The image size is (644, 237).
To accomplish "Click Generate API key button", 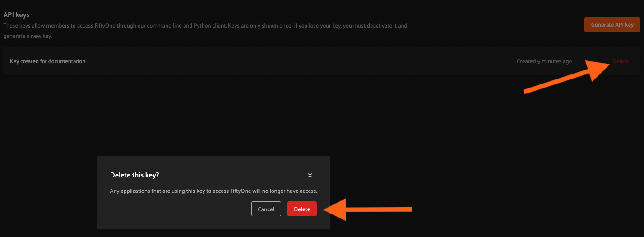I will (612, 25).
